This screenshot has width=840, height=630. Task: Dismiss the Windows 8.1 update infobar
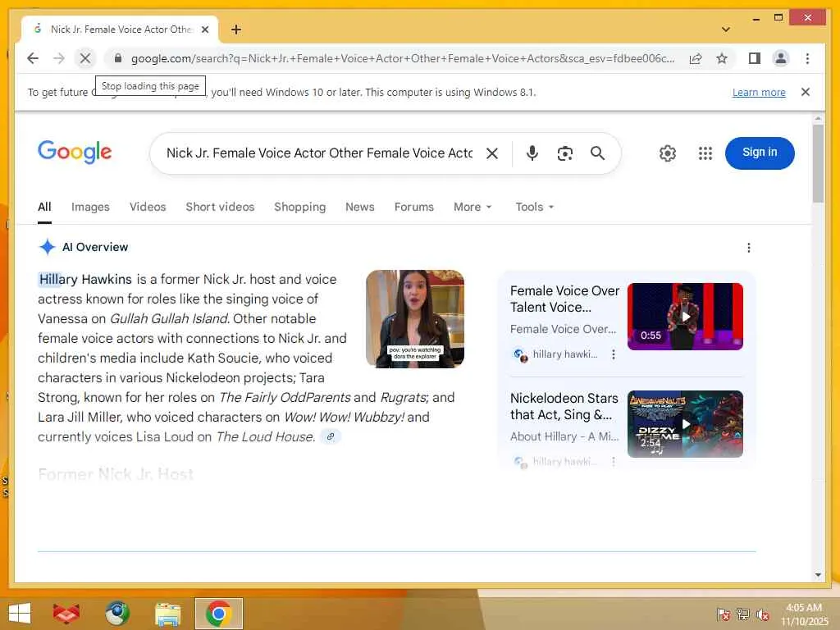806,92
